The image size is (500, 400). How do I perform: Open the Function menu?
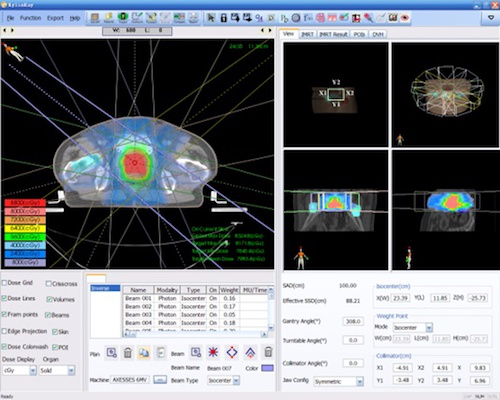click(30, 18)
